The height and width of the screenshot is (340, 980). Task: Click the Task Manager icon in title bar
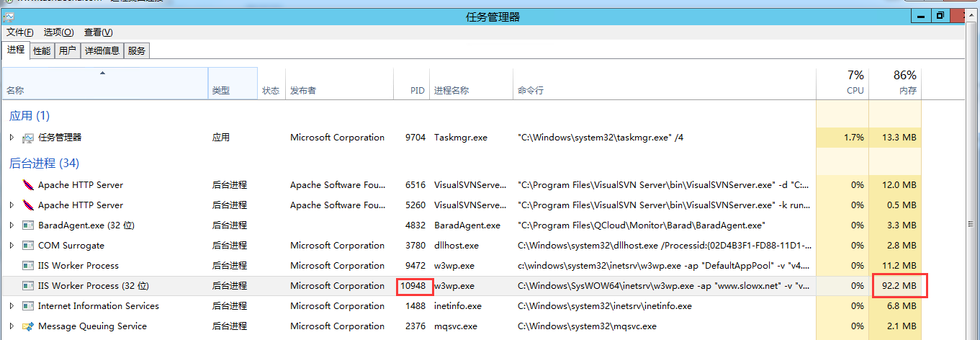9,17
